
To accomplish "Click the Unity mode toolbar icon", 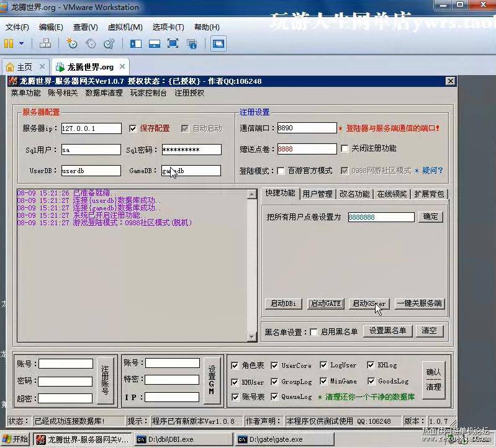I will [x=191, y=43].
